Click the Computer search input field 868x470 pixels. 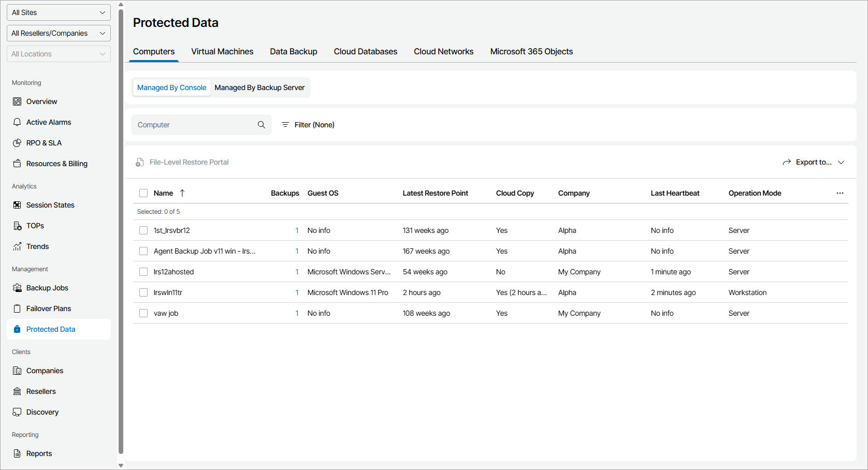pos(194,125)
